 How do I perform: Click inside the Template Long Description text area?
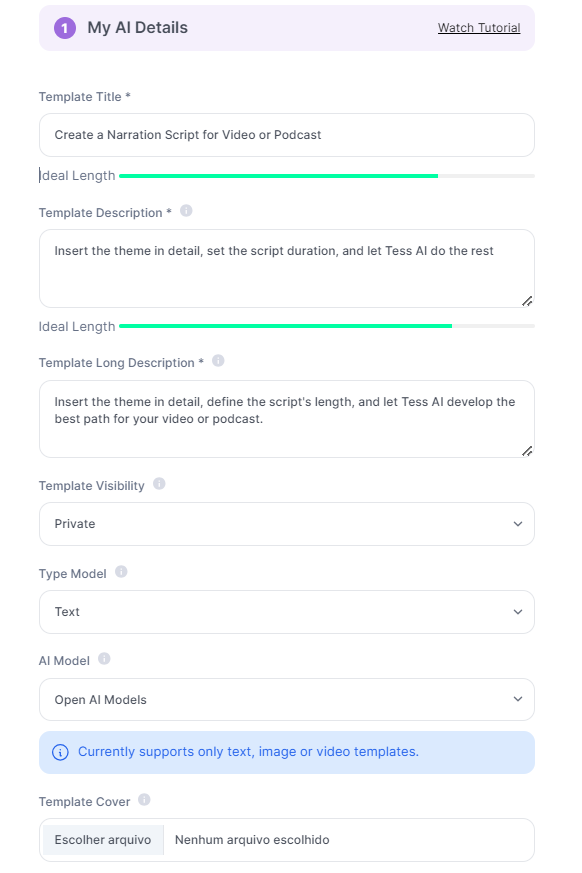pyautogui.click(x=287, y=419)
